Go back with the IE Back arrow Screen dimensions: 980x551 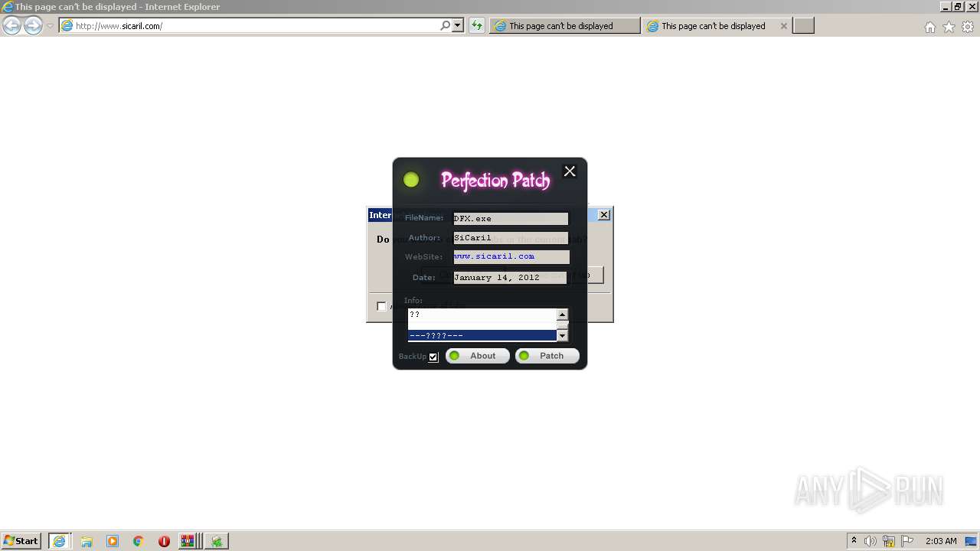(x=12, y=25)
